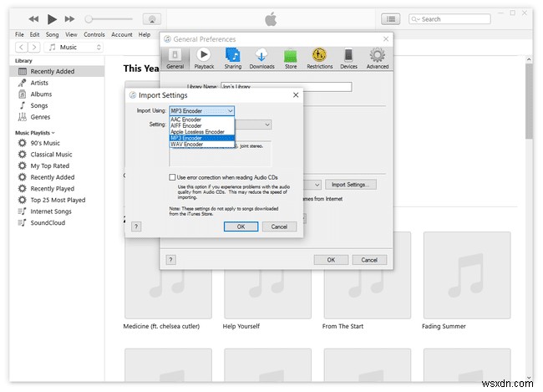Image resolution: width=543 pixels, height=392 pixels.
Task: Enable error correction when reading Audio CDs
Action: coord(172,177)
